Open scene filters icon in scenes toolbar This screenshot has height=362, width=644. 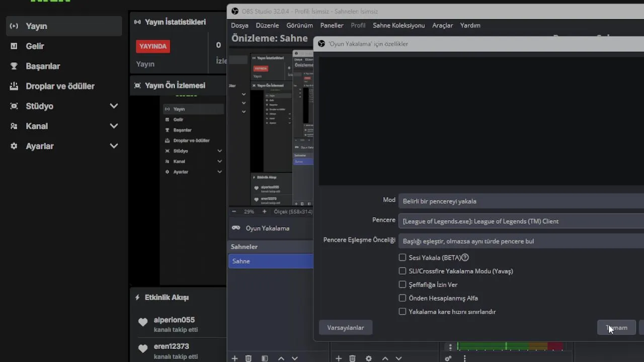[265, 358]
